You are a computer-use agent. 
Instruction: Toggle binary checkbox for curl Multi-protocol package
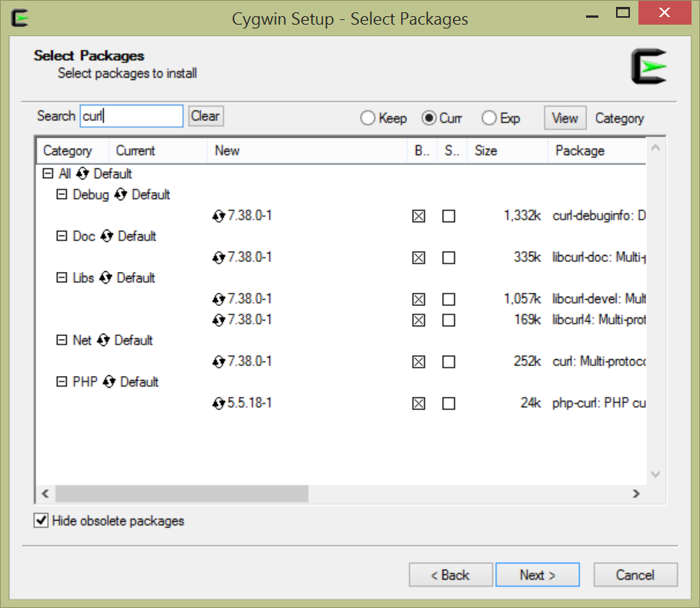coord(418,362)
